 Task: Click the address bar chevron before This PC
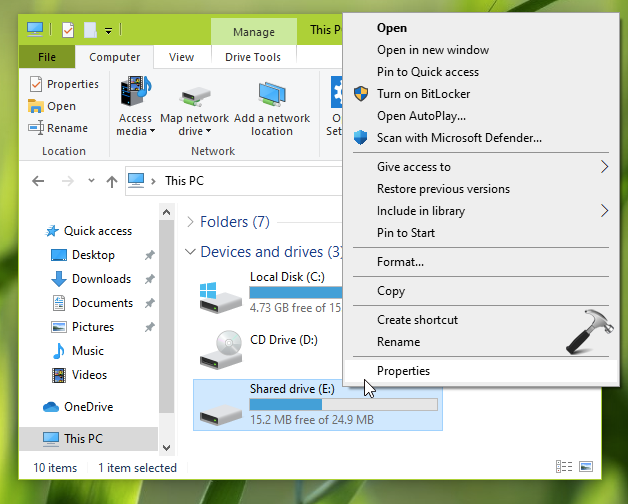[x=153, y=181]
